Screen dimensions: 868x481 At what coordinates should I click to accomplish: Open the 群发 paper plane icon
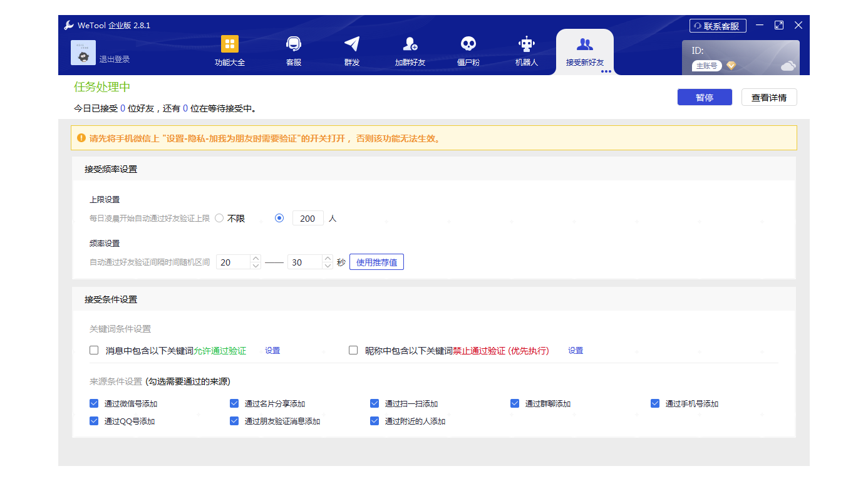pos(352,44)
